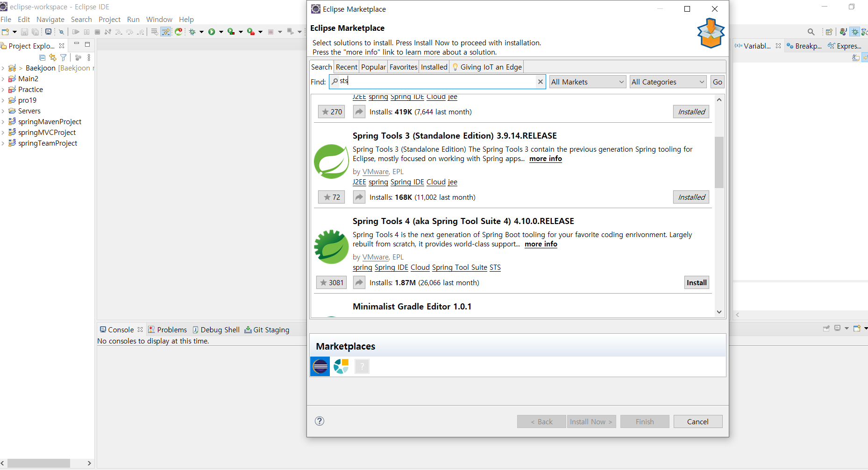Click the External Tools run icon with toolbox

250,32
